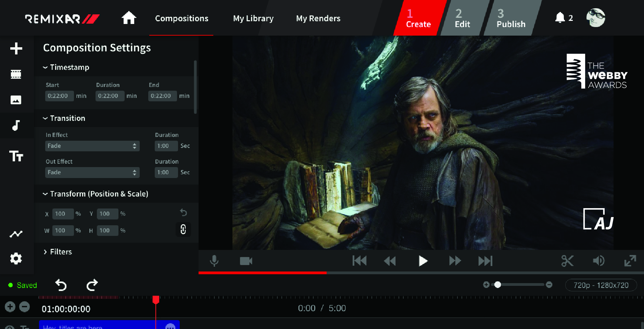
Task: Fast forward the video
Action: click(x=455, y=261)
